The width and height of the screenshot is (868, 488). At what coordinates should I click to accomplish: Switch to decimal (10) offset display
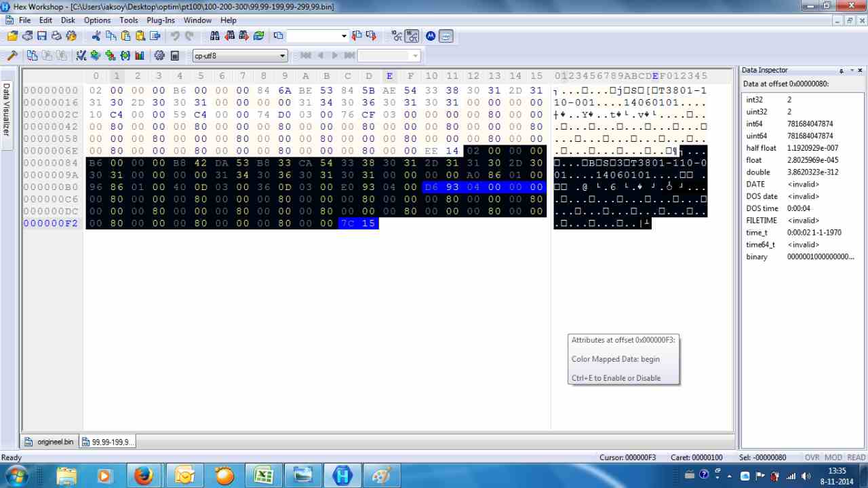(397, 36)
